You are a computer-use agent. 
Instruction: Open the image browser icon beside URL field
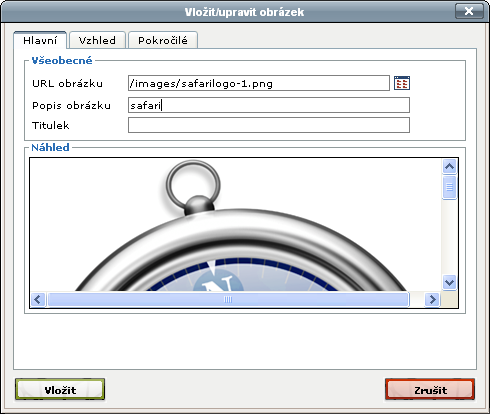click(x=402, y=83)
